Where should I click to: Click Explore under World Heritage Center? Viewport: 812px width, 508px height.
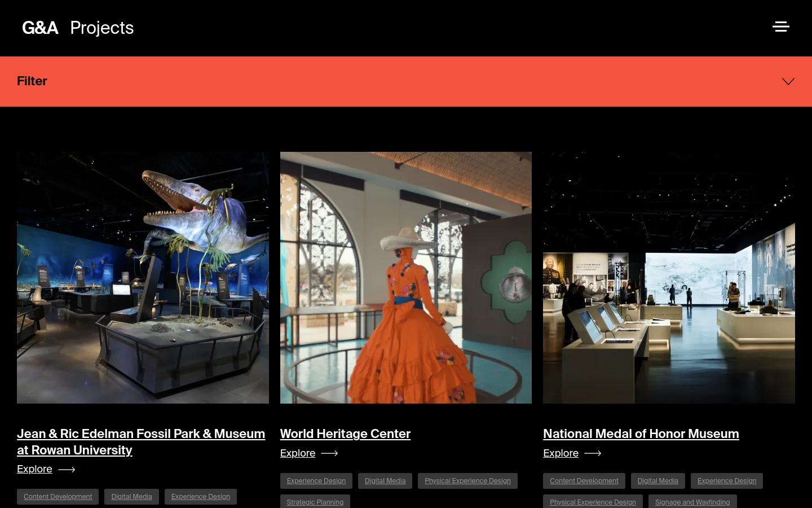coord(298,453)
